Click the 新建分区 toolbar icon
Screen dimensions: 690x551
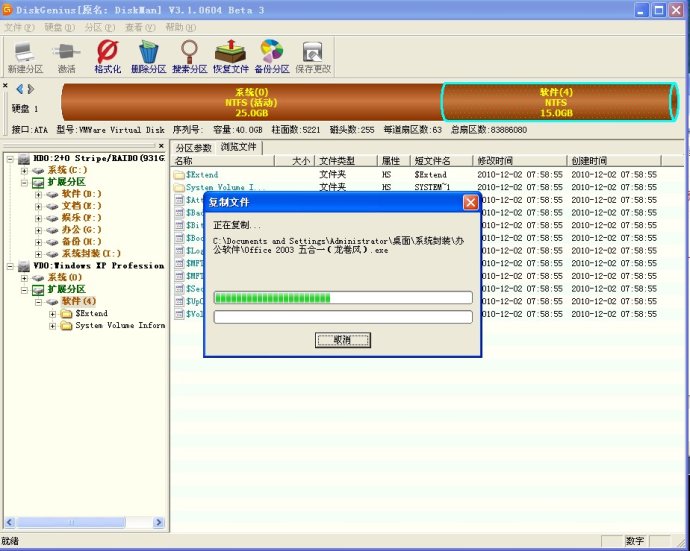[x=25, y=57]
